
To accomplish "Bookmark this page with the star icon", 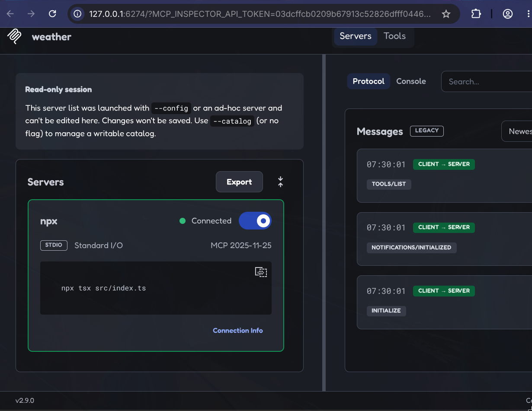I will tap(446, 14).
